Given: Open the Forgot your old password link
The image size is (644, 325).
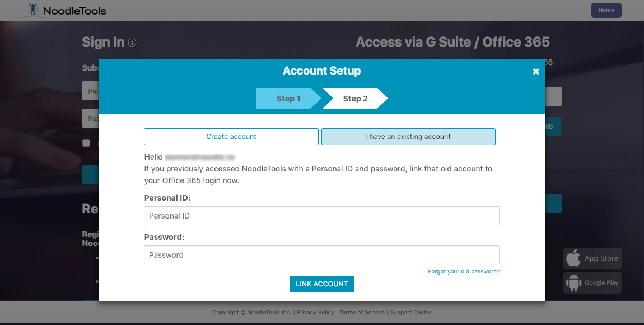Looking at the screenshot, I should [x=463, y=271].
